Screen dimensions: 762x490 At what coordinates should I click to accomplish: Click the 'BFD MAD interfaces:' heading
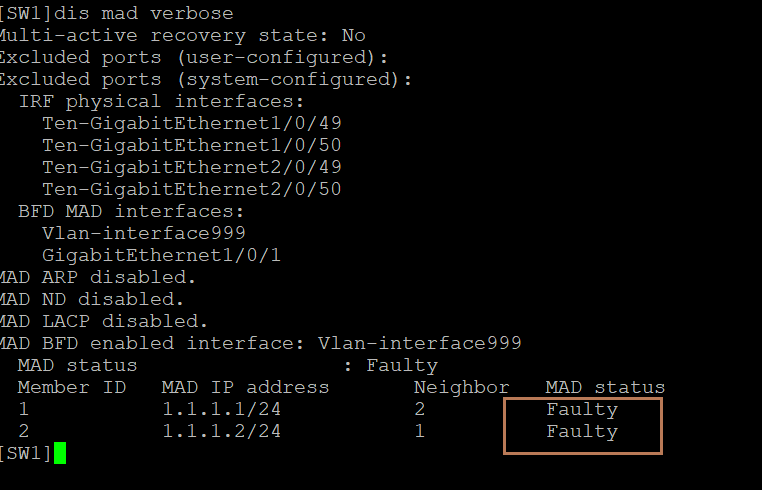point(130,211)
